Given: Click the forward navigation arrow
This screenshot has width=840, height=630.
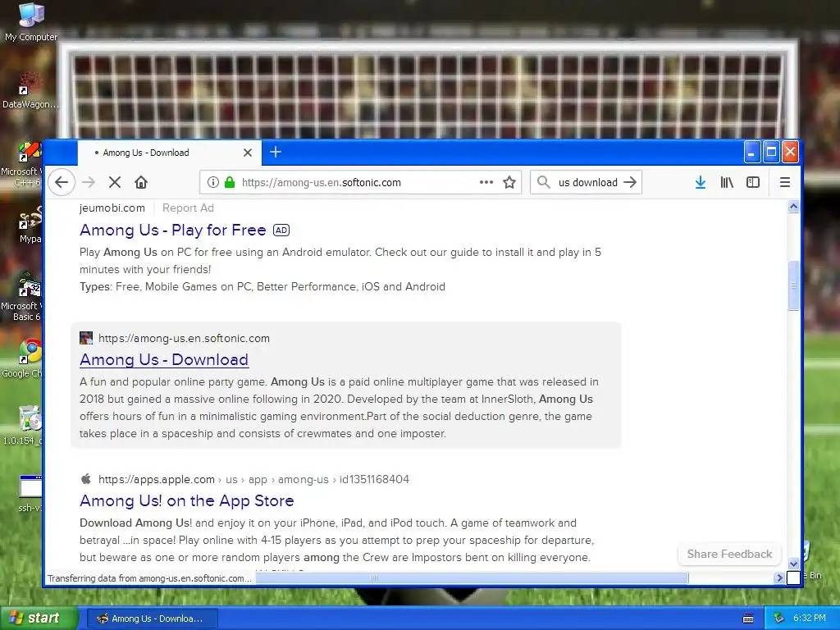Looking at the screenshot, I should pos(89,182).
